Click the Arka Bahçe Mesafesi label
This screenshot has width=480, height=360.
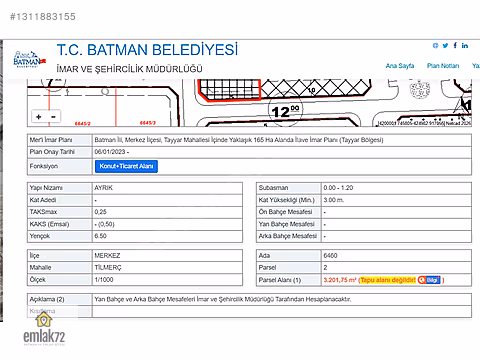[x=288, y=236]
